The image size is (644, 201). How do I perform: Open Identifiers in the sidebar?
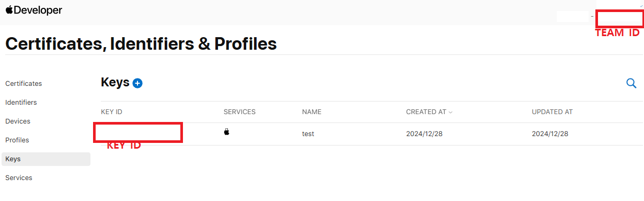click(21, 103)
